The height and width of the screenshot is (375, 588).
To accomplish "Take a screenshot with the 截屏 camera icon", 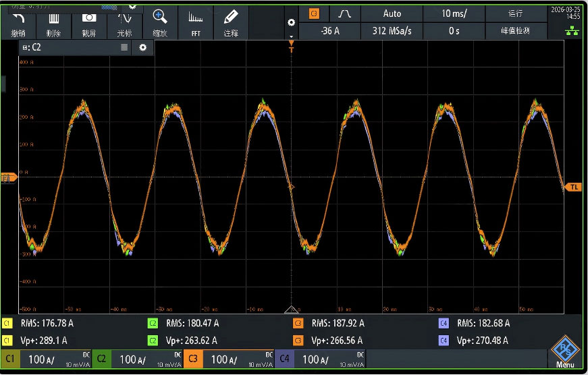I will (x=89, y=23).
